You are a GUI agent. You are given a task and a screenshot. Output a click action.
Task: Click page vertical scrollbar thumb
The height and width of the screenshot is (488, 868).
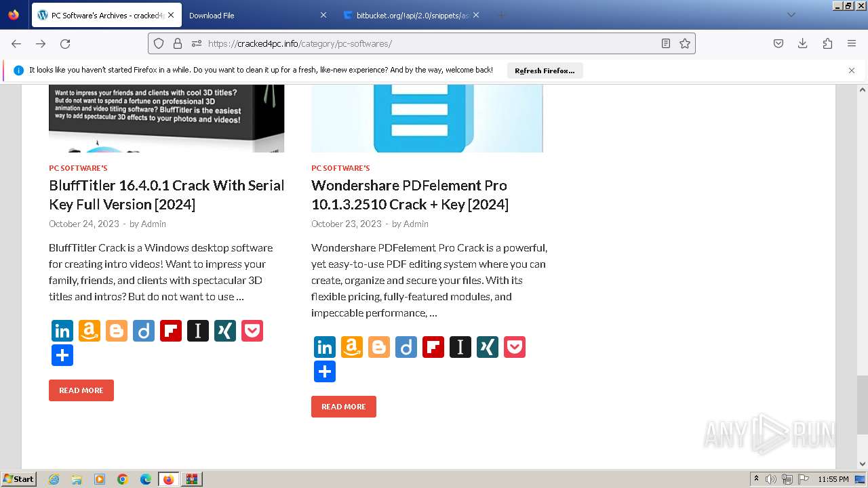click(863, 405)
